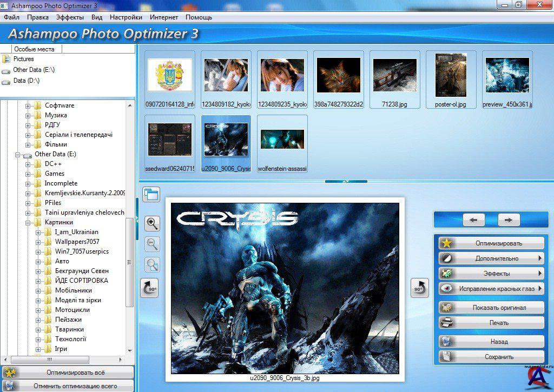Click the Оптимизировать button
Image resolution: width=554 pixels, height=392 pixels.
[x=491, y=243]
